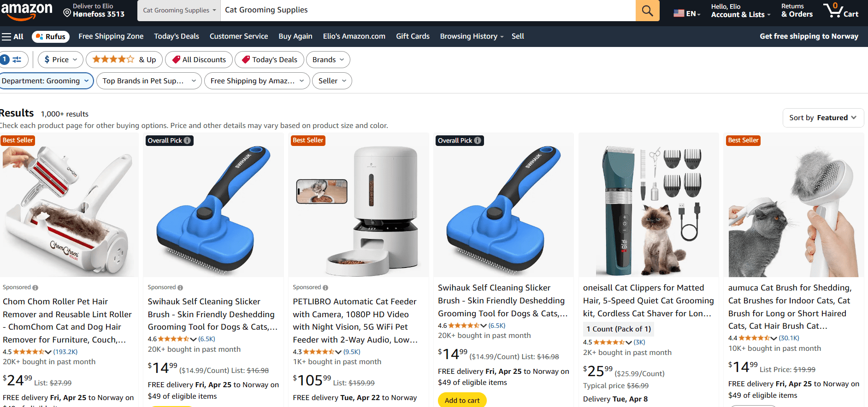The width and height of the screenshot is (868, 407).
Task: Toggle the Today's Deals filter chip
Action: point(270,59)
